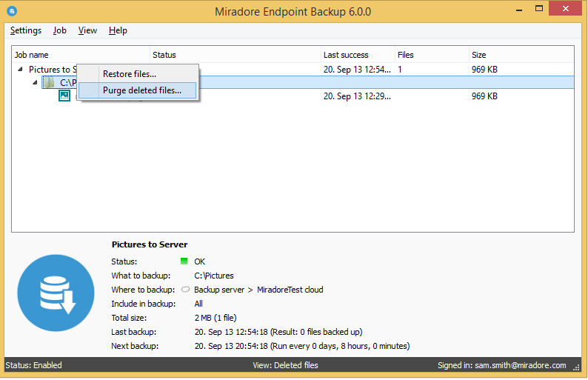Click the cloud icon beside Backup server

[185, 290]
